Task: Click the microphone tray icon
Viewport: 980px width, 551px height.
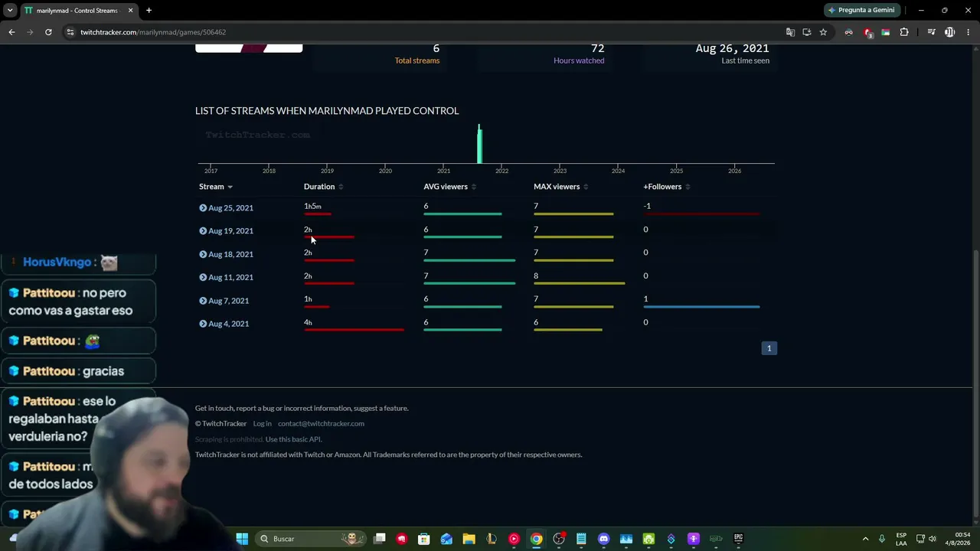Action: (x=882, y=539)
